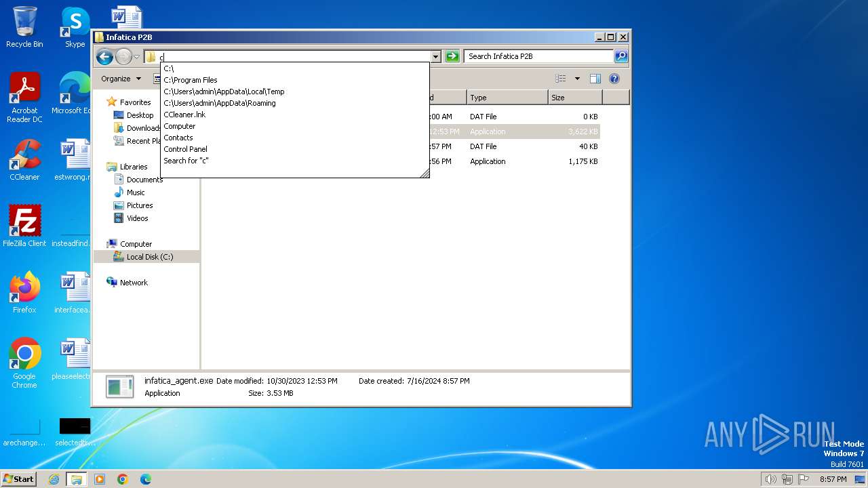Click the search magnifier icon
This screenshot has width=868, height=488.
pos(621,56)
